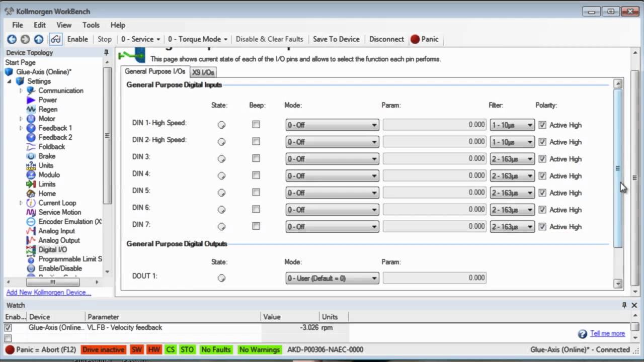Pin the Watch panel

(x=624, y=305)
